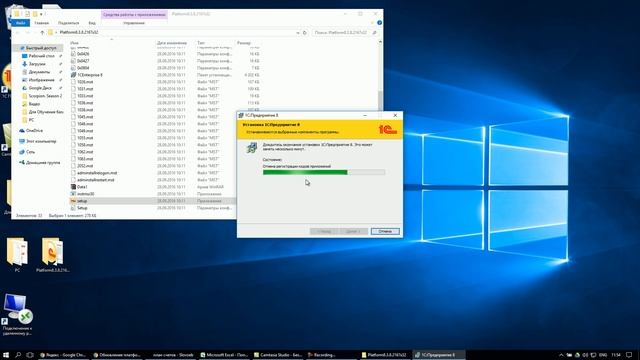Click the 1C logo in the yellow banner
Viewport: 640px width, 360px height.
click(x=387, y=130)
